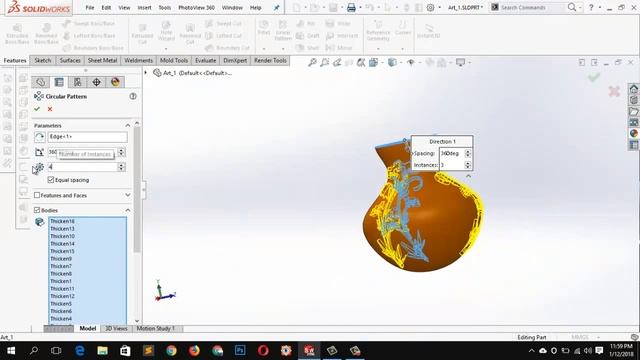
Task: Open View Settings monitor icon
Action: click(460, 62)
